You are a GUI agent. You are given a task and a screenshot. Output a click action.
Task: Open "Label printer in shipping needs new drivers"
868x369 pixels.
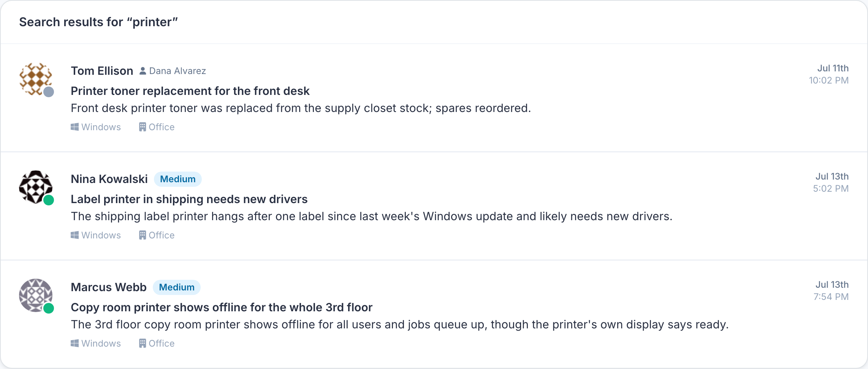(189, 199)
